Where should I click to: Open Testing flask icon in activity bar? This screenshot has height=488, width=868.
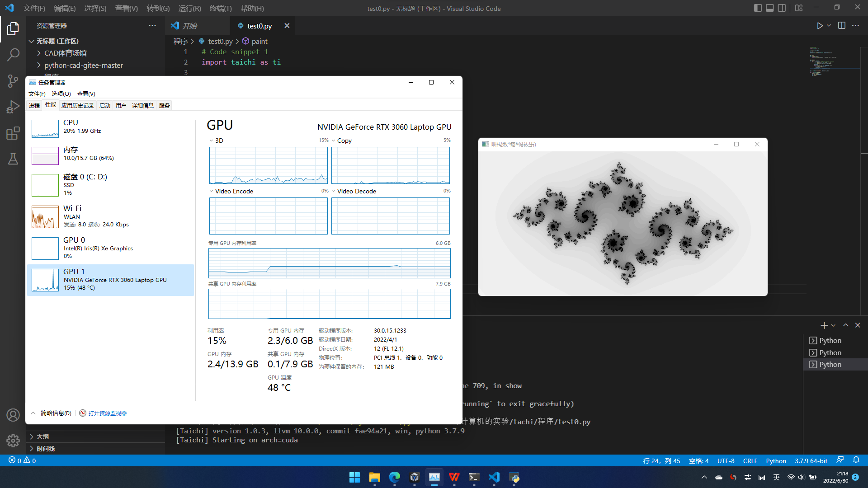click(x=13, y=159)
